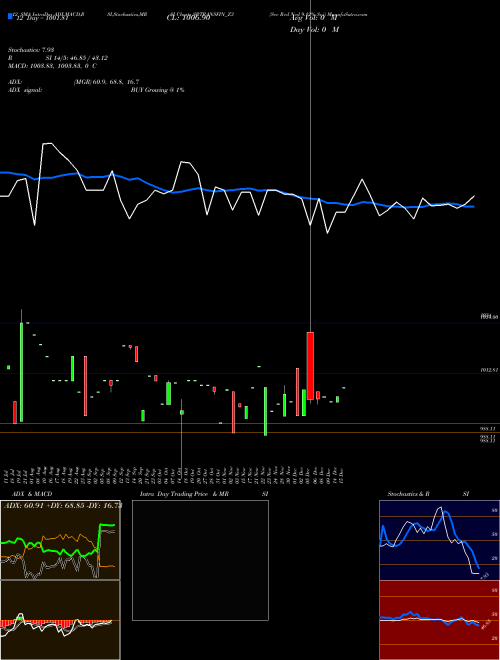Screen dimensions: 500x660
Task: Click the 'ADX: 60.91 +DY: 68.85 -DY: 16.73' header
Action: click(x=63, y=505)
